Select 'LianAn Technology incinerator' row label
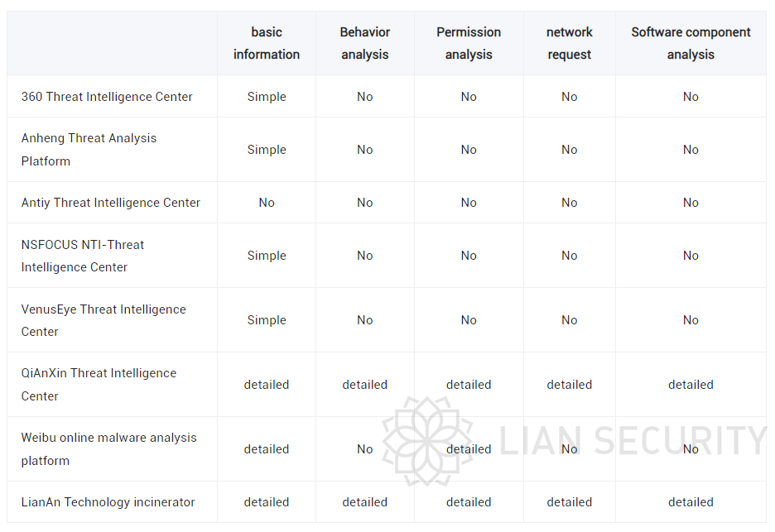Viewport: 775px width, 532px height. (108, 502)
